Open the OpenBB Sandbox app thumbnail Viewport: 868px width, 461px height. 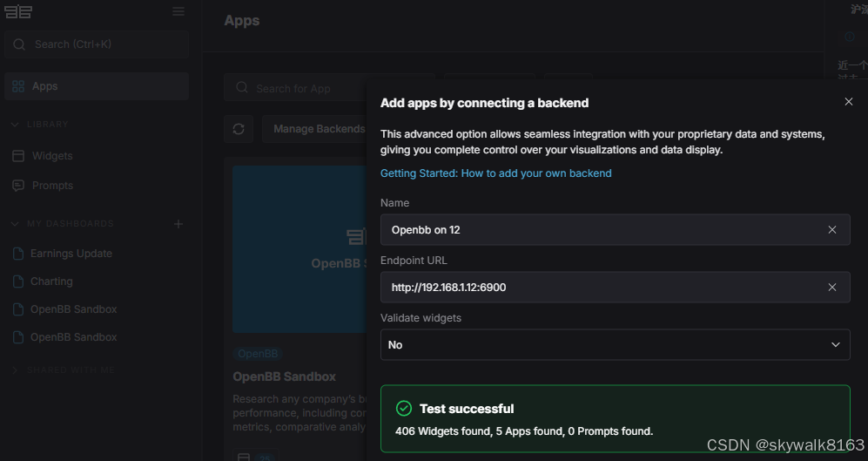(x=299, y=249)
